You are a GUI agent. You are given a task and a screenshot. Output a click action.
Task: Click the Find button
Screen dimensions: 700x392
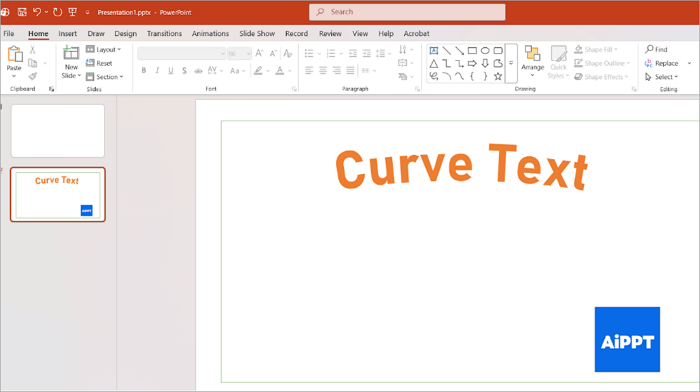point(656,49)
